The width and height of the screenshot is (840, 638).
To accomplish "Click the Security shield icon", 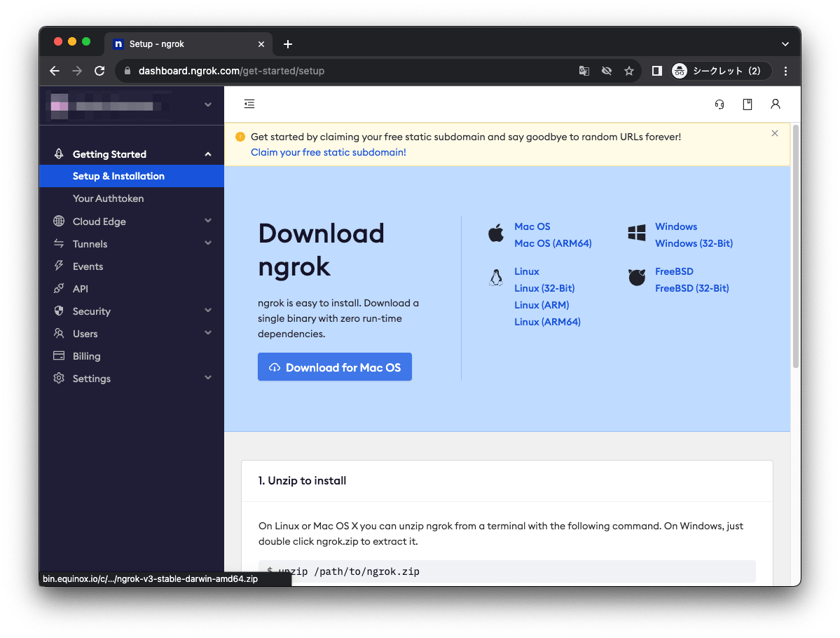I will [59, 311].
